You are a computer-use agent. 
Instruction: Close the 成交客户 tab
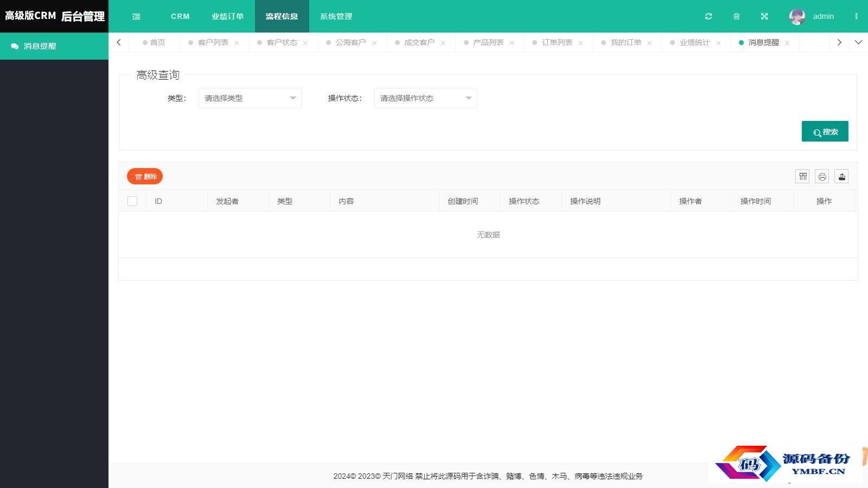443,43
